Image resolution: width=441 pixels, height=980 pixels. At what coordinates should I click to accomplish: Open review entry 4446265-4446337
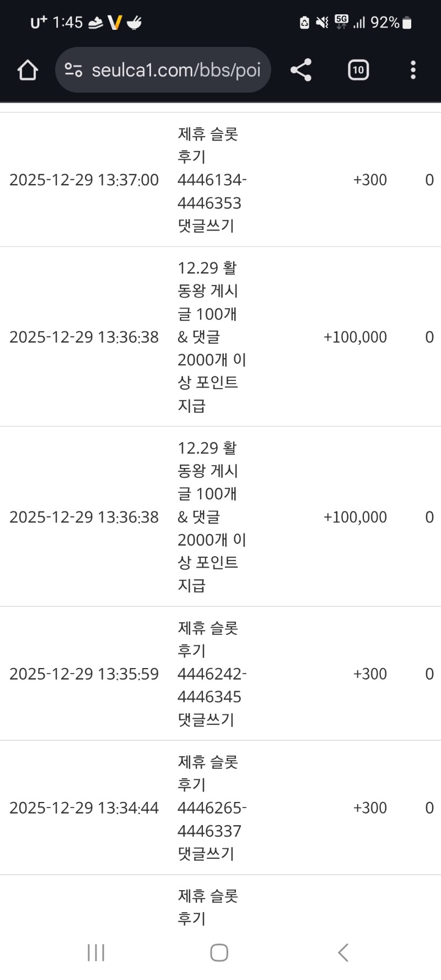pos(212,808)
